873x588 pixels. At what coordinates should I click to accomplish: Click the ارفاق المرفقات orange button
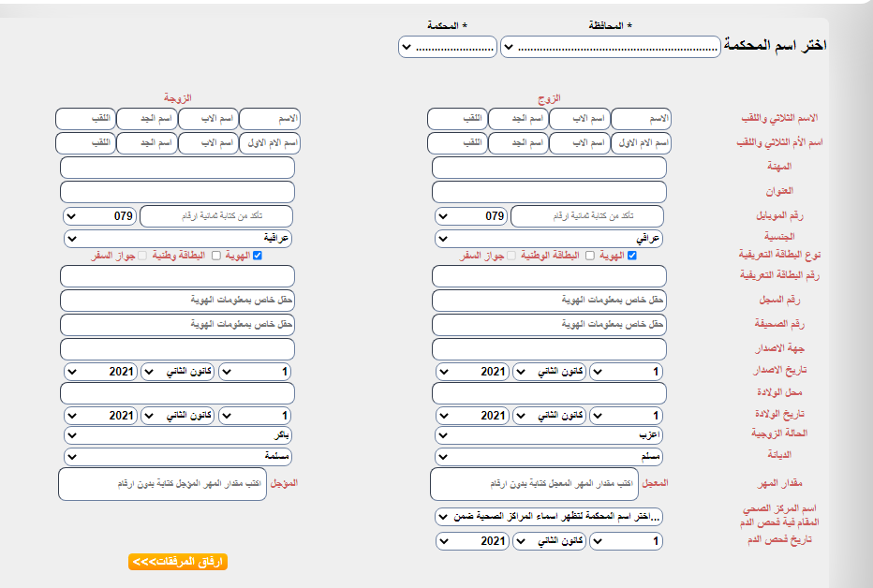[178, 562]
